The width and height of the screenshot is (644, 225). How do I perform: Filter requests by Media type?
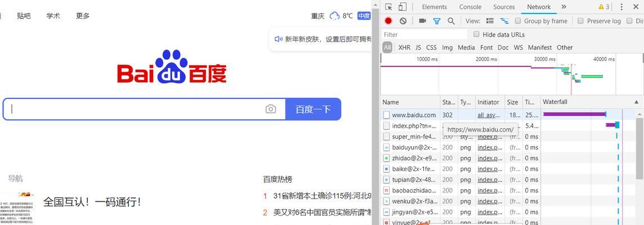pyautogui.click(x=466, y=48)
